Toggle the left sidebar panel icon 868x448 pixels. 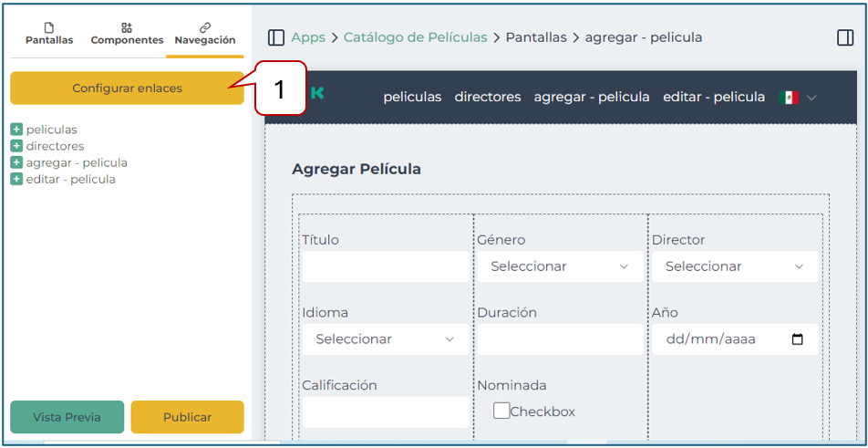tap(276, 37)
